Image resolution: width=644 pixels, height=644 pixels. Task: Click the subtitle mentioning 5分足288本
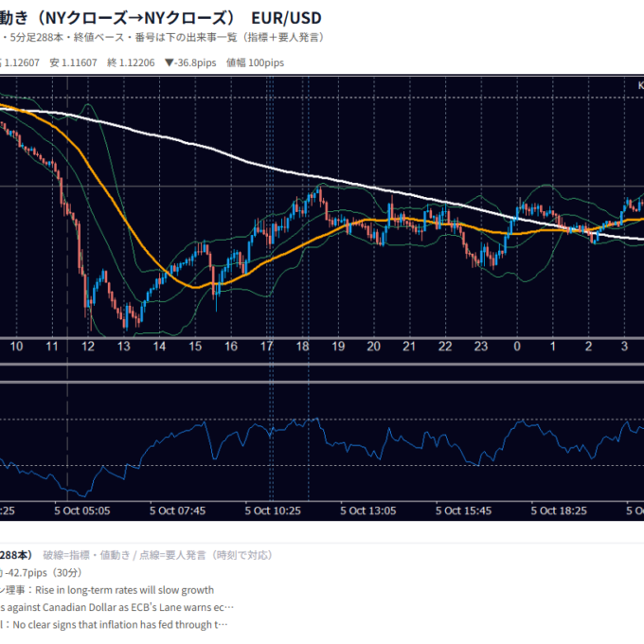(164, 38)
